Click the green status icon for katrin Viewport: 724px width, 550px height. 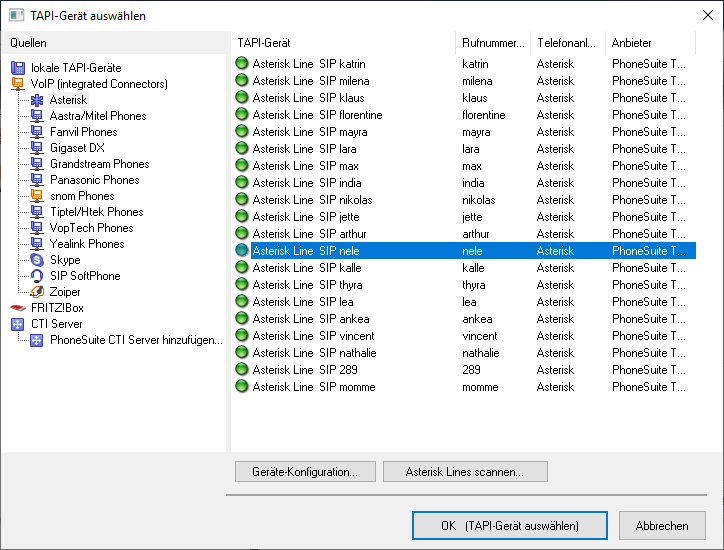coord(241,64)
